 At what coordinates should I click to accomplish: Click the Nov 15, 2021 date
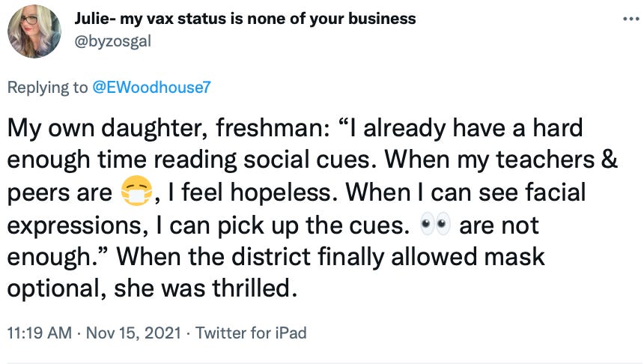[x=133, y=333]
